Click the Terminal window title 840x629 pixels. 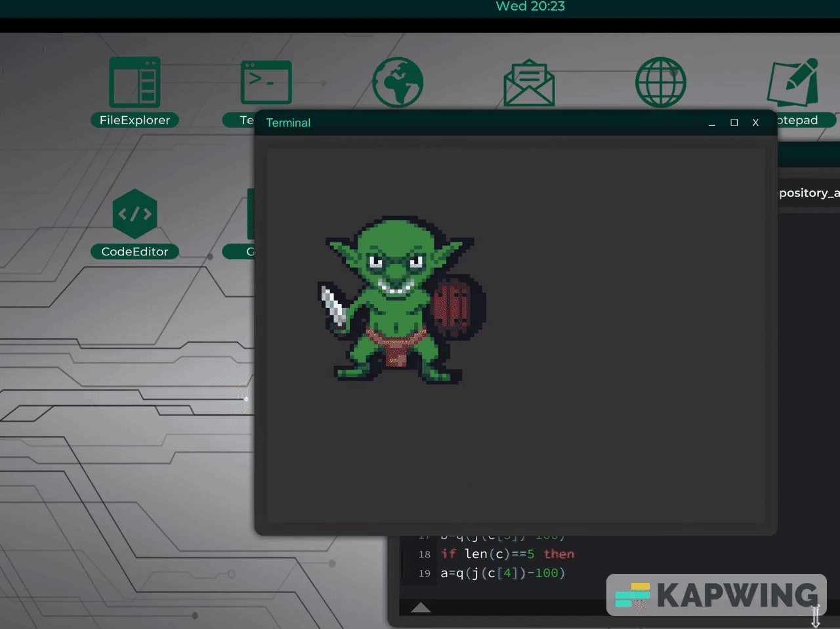coord(288,123)
